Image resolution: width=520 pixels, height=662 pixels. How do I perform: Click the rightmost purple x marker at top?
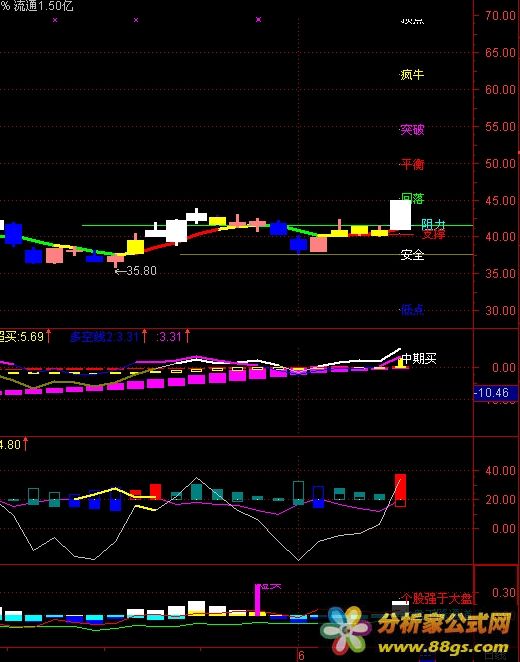[259, 19]
